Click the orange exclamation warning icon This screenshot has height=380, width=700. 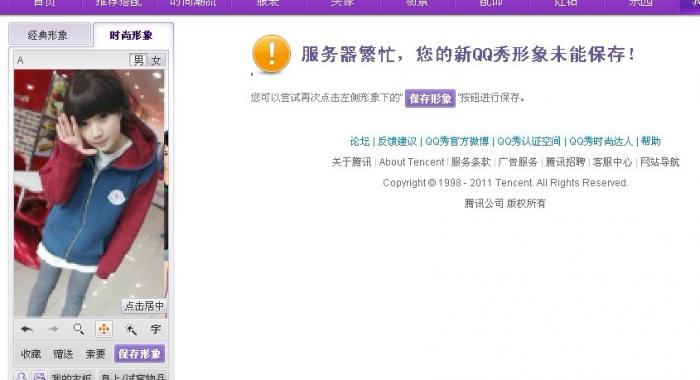click(271, 54)
